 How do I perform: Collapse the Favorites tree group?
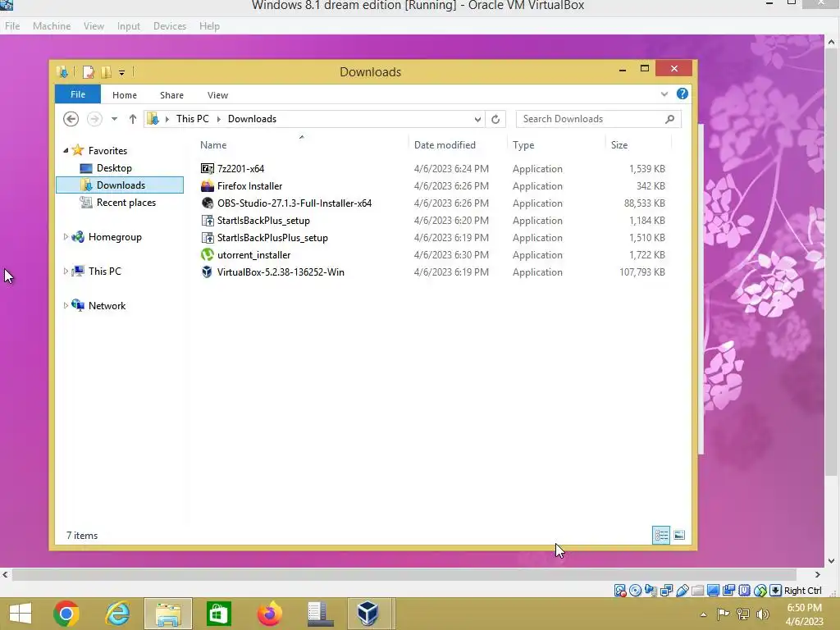(x=66, y=151)
